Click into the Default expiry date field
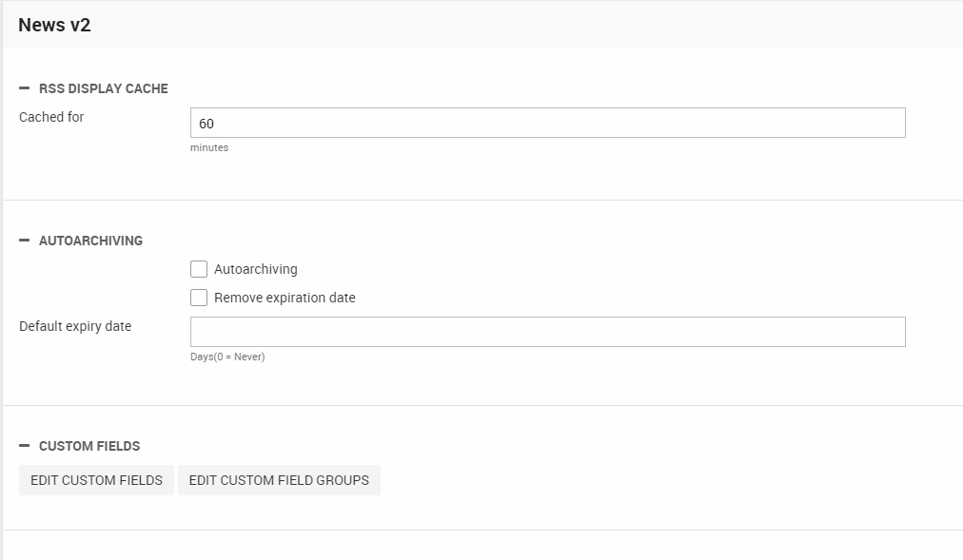The image size is (963, 560). tap(547, 332)
